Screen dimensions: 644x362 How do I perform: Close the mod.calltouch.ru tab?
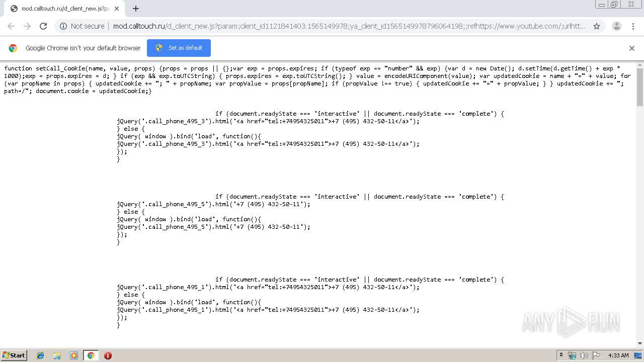point(117,9)
